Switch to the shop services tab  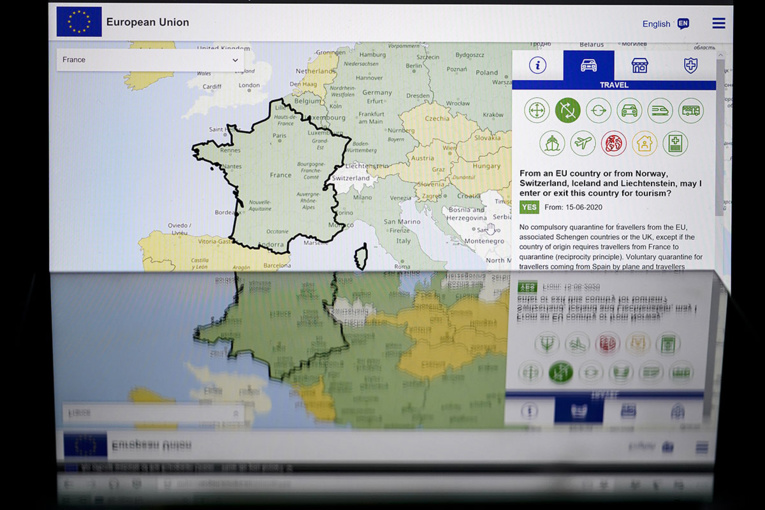(x=639, y=66)
